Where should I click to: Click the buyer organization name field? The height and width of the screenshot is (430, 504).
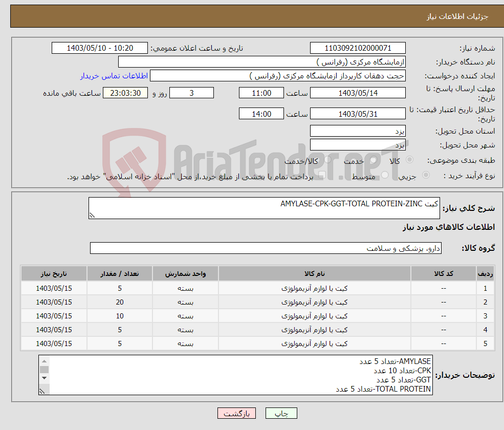(262, 62)
